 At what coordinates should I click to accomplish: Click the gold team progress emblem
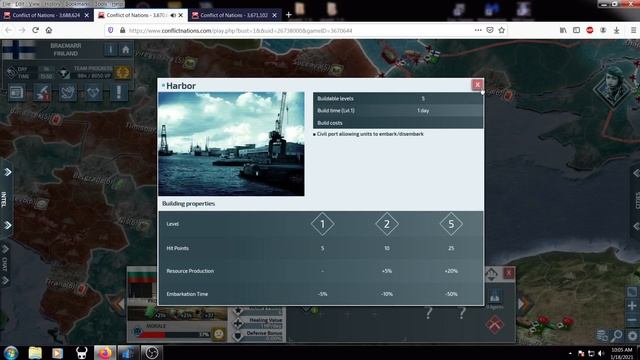[x=122, y=73]
